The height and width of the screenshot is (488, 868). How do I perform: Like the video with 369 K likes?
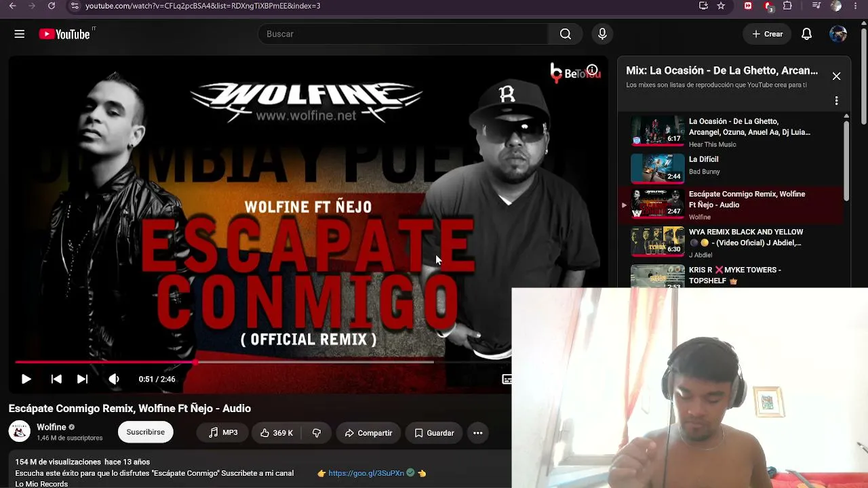tap(277, 432)
